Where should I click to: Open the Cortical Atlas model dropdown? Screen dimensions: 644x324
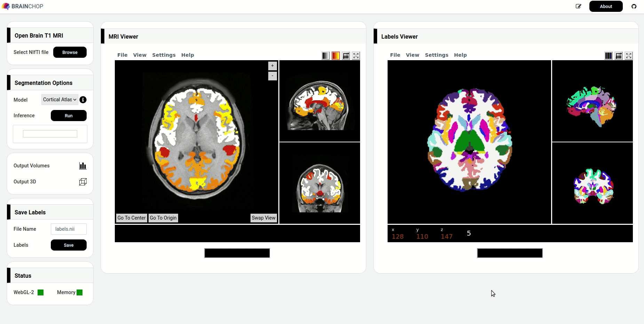[59, 100]
